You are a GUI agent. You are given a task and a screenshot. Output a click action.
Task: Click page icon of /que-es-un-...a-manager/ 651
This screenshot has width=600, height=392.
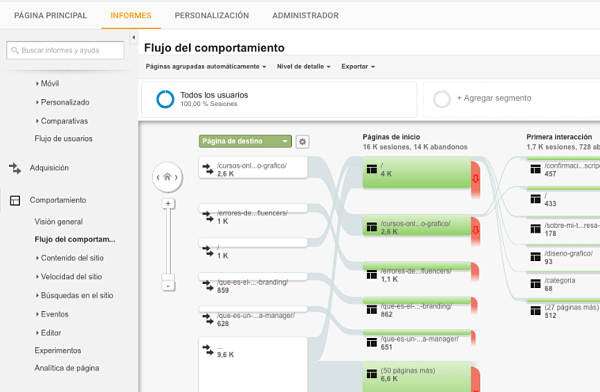click(x=372, y=342)
